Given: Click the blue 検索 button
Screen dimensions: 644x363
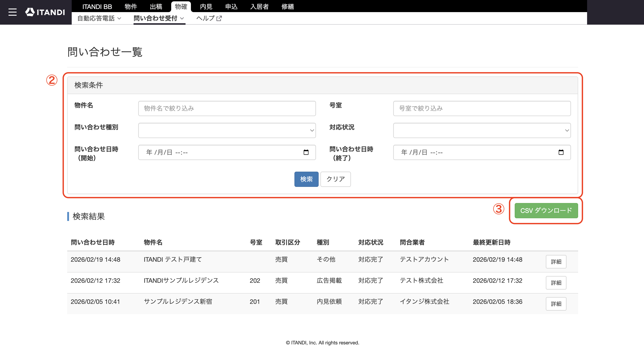Looking at the screenshot, I should (306, 179).
